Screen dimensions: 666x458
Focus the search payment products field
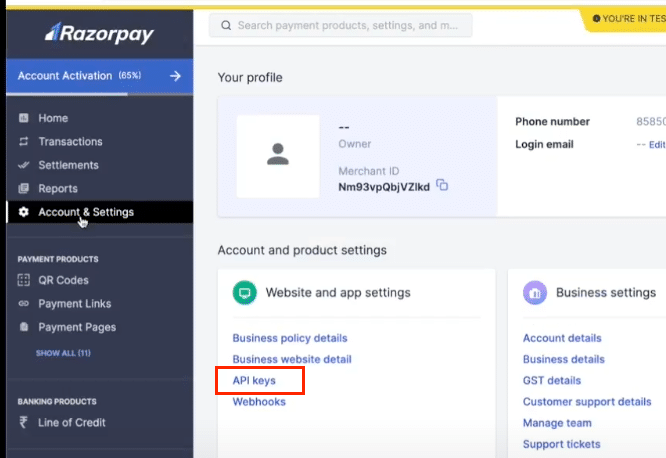(x=341, y=25)
